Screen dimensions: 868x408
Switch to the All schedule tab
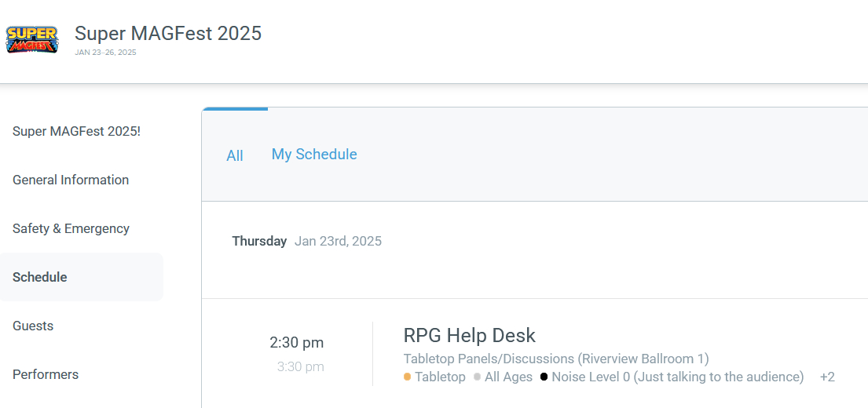(235, 155)
